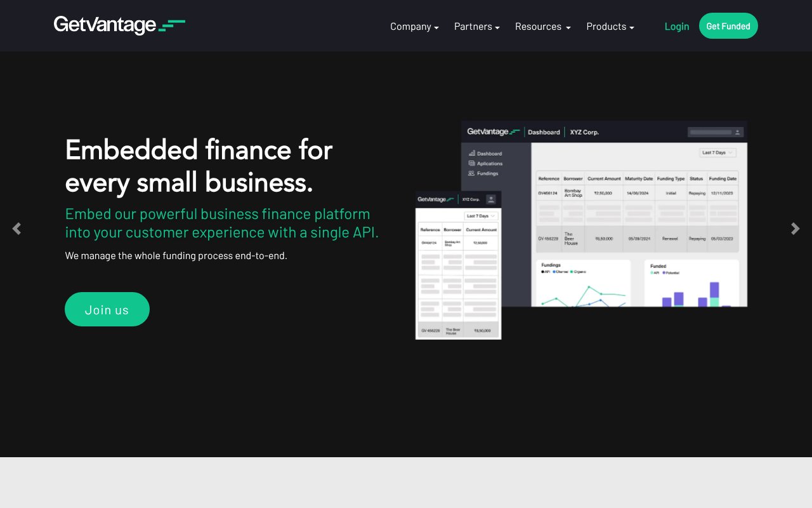Click the Join us button
Viewport: 812px width, 508px height.
point(107,309)
